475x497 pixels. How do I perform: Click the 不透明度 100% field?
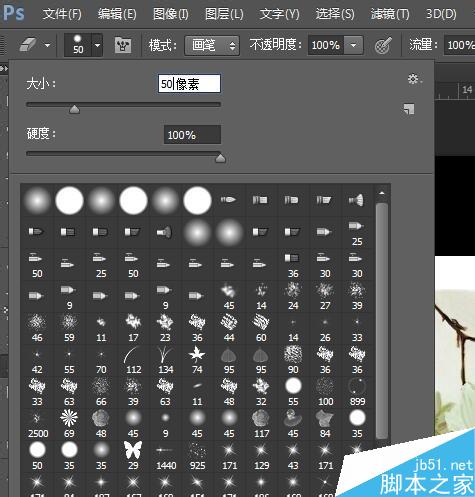[x=325, y=45]
